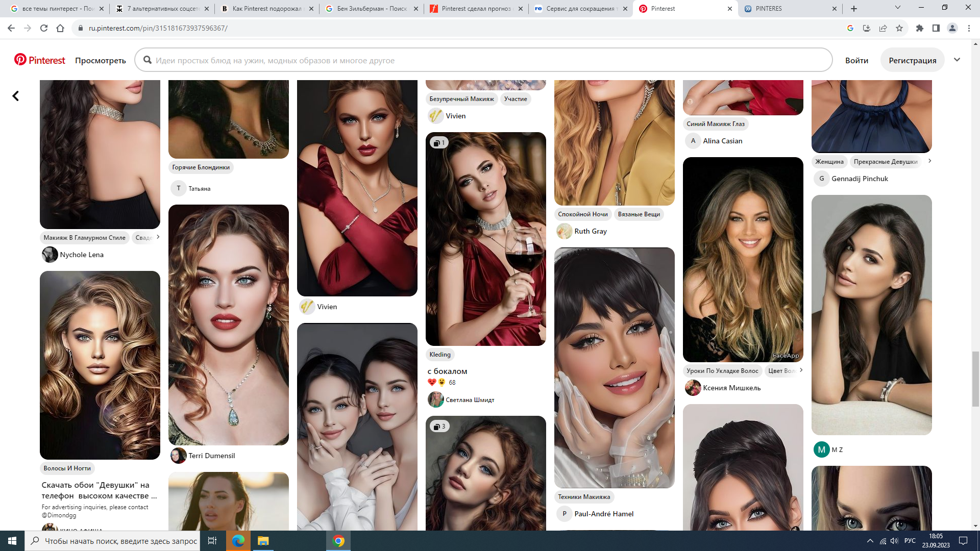
Task: Click the browser back button
Action: click(x=11, y=28)
